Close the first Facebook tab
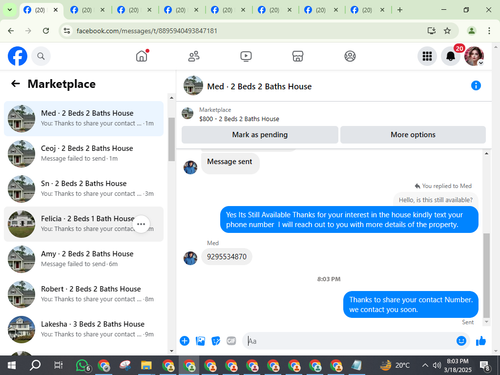 click(x=56, y=10)
